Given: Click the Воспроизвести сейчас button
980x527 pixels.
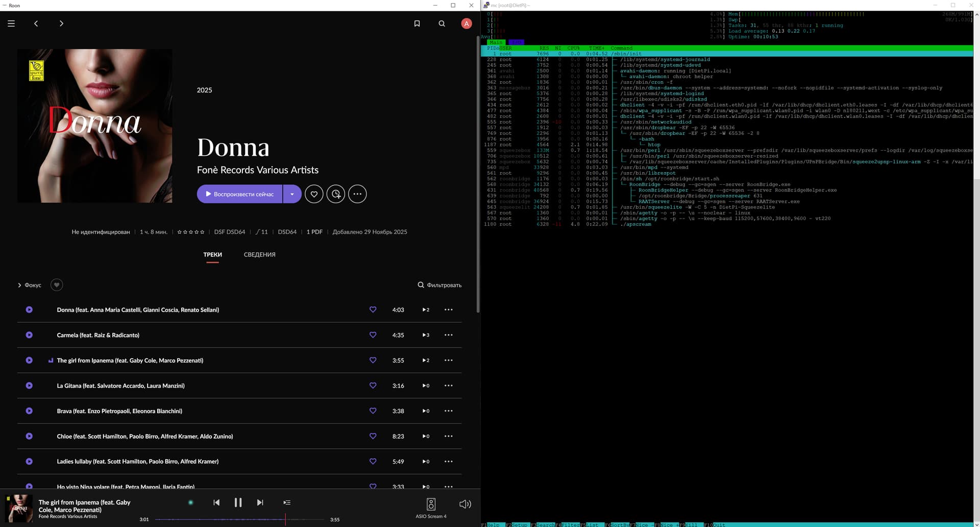Looking at the screenshot, I should pos(239,194).
